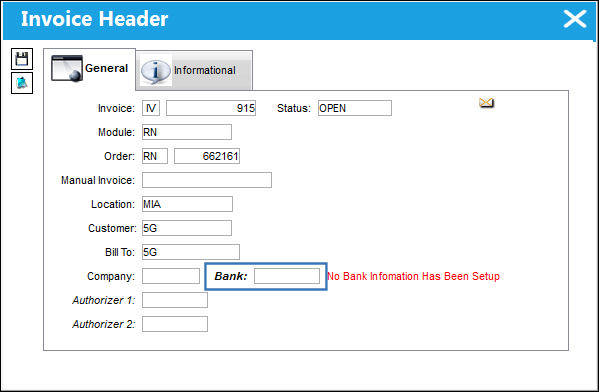Click the 'Module:' label

(116, 132)
